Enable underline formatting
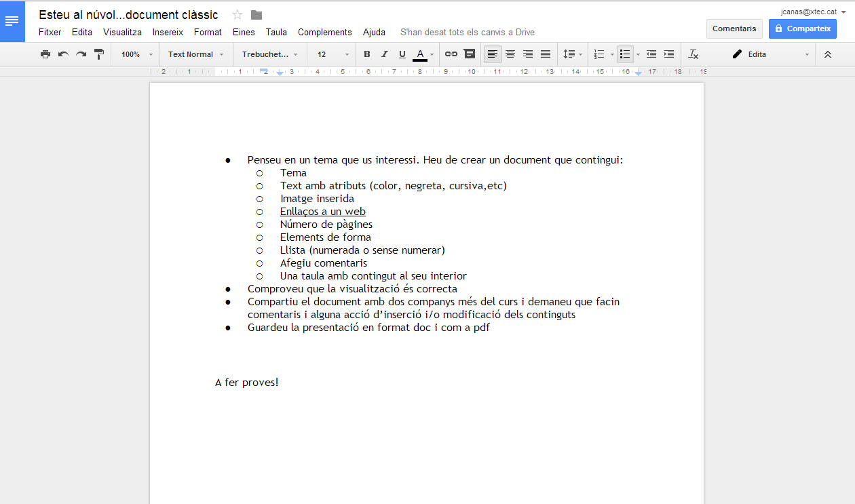This screenshot has height=504, width=855. pyautogui.click(x=402, y=54)
